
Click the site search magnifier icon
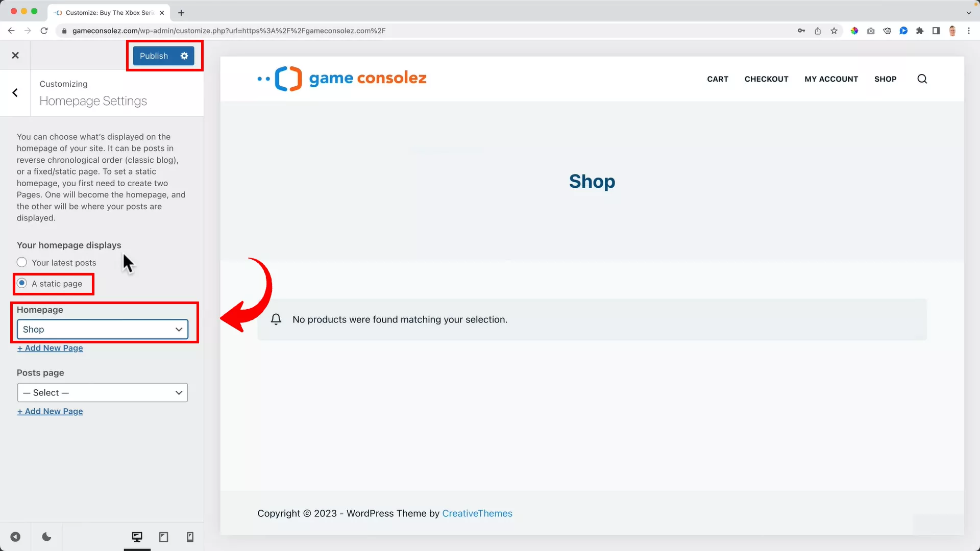[x=922, y=79]
